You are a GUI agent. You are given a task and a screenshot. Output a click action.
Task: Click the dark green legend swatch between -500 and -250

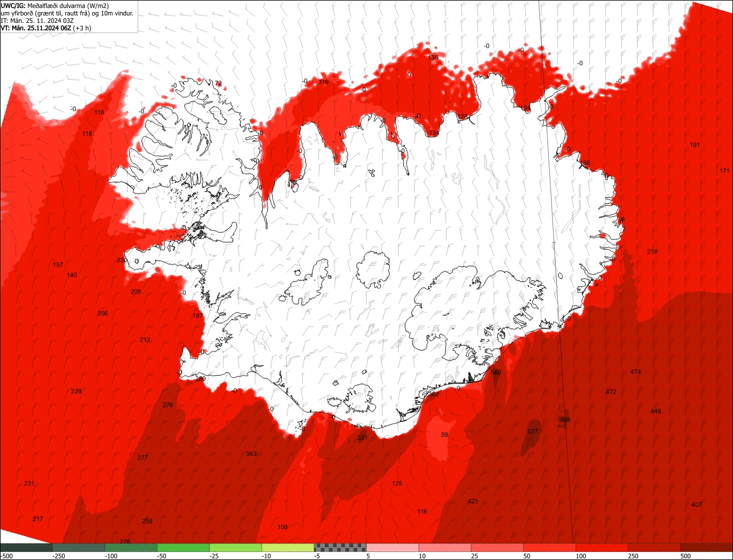pyautogui.click(x=26, y=547)
